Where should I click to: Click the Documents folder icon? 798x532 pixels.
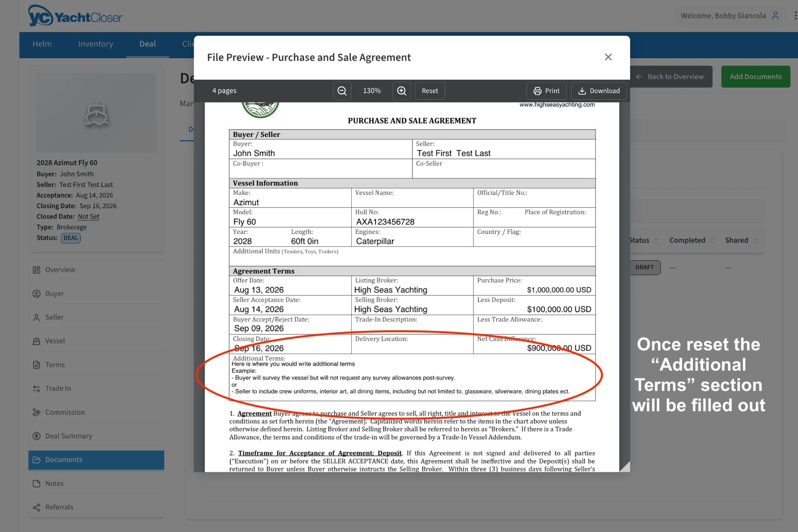(x=37, y=460)
